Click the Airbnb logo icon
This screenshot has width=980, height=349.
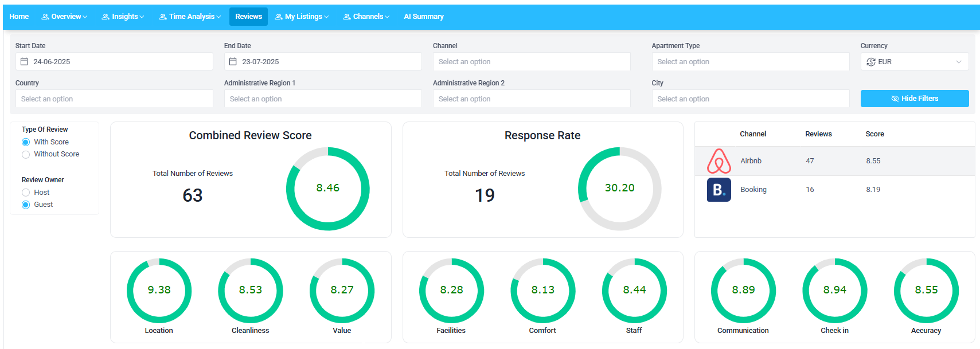pos(719,161)
